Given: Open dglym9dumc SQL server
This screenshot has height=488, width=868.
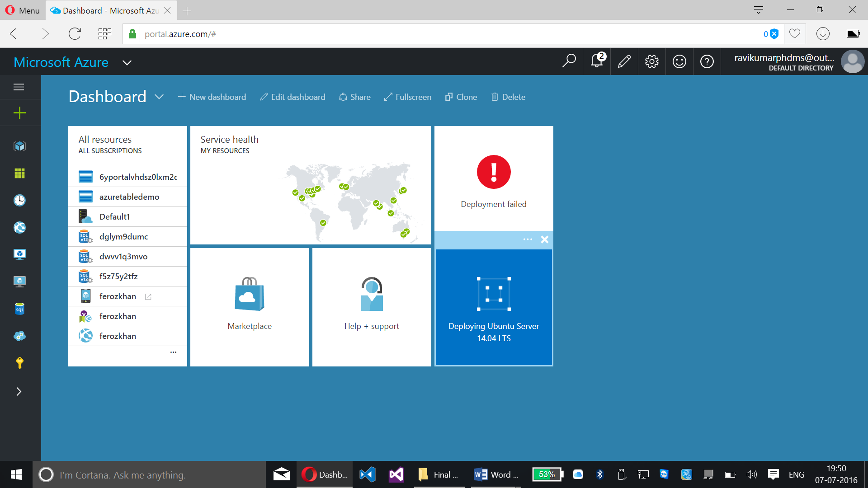Looking at the screenshot, I should [x=127, y=236].
